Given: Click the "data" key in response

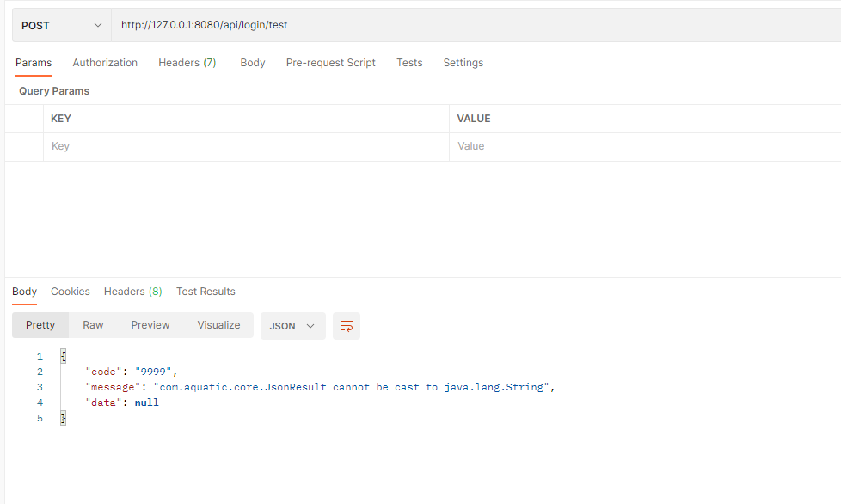Looking at the screenshot, I should 103,403.
